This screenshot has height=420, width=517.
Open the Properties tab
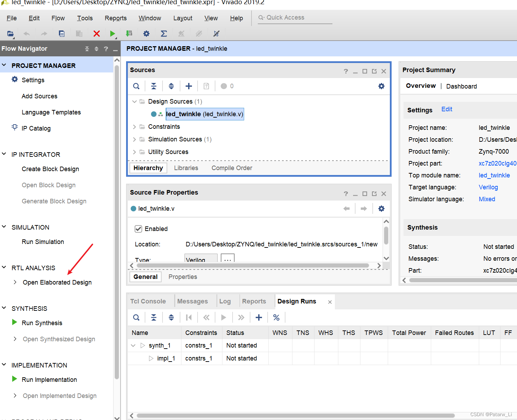tap(183, 277)
